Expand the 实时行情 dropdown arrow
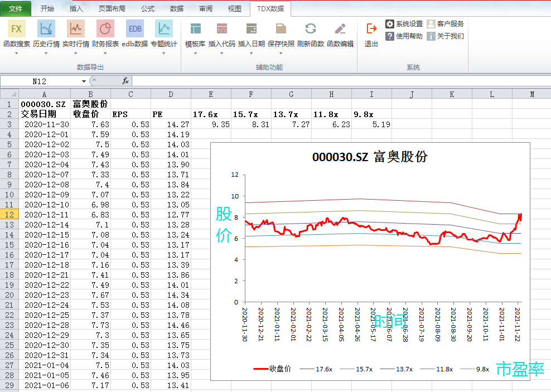Image resolution: width=551 pixels, height=392 pixels. point(75,54)
